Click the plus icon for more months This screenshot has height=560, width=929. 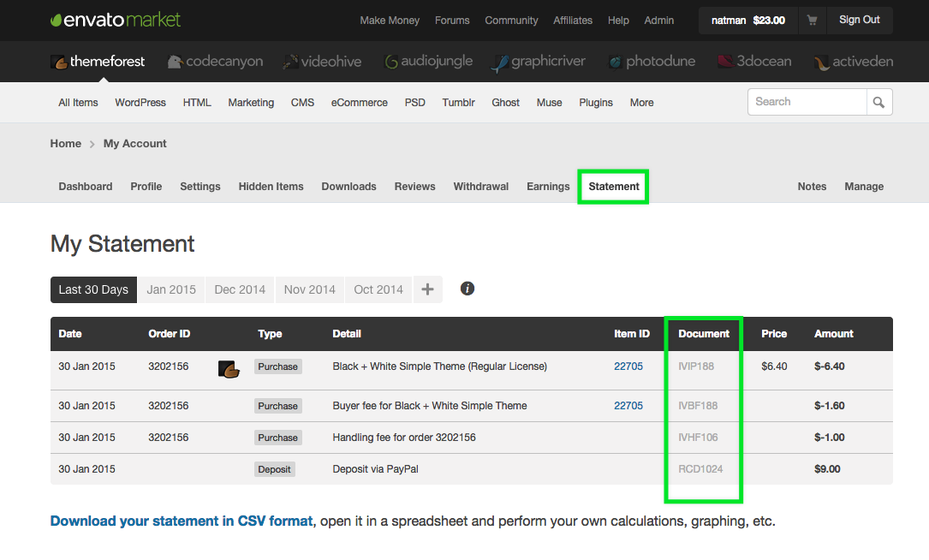coord(427,289)
